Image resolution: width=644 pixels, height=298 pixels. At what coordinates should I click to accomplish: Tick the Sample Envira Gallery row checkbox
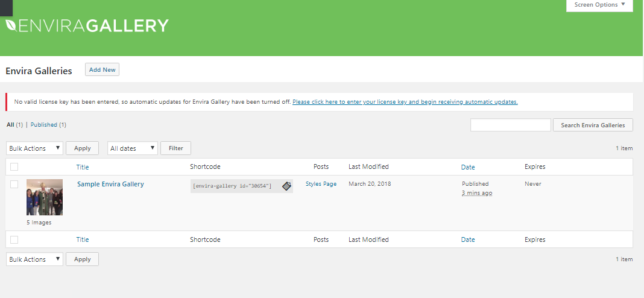pyautogui.click(x=14, y=185)
